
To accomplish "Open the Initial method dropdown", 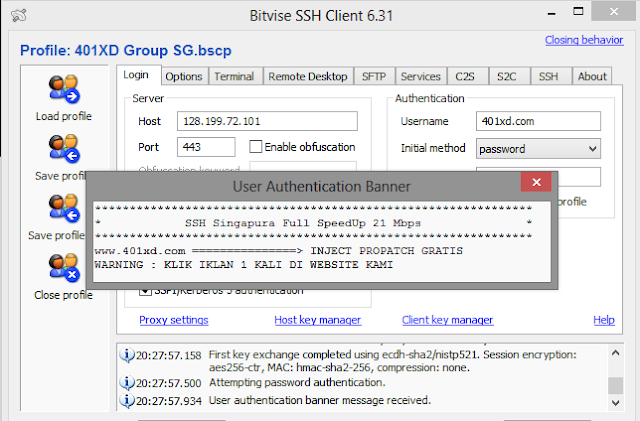I will (538, 149).
